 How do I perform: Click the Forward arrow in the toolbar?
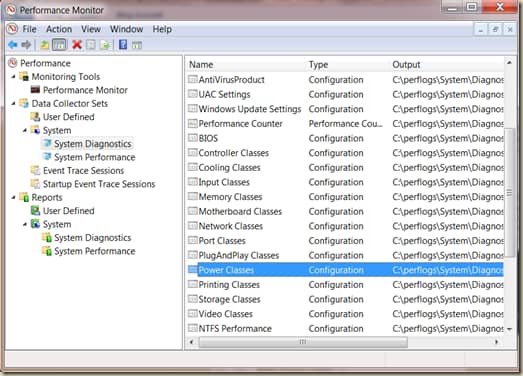(x=26, y=45)
